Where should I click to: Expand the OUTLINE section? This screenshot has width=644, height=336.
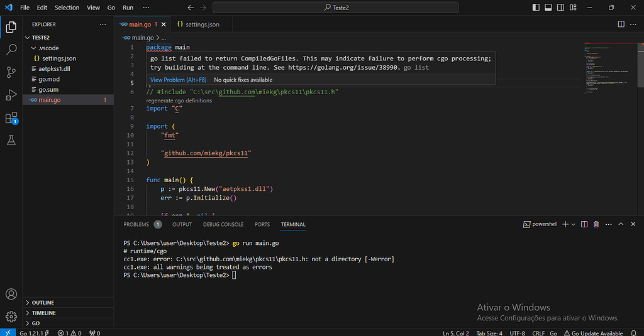tap(68, 302)
